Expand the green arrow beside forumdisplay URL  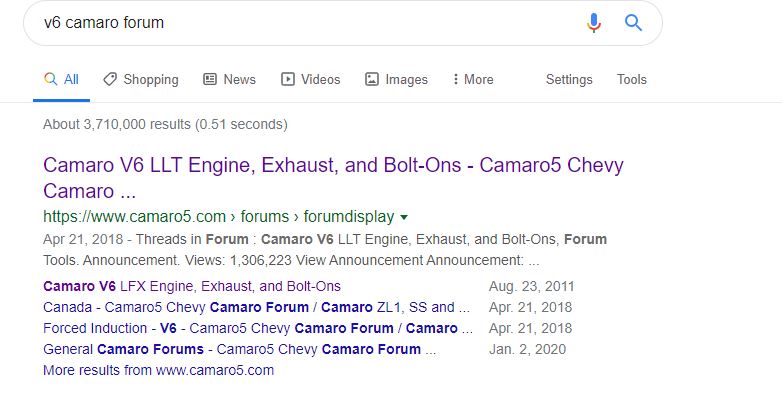[404, 217]
